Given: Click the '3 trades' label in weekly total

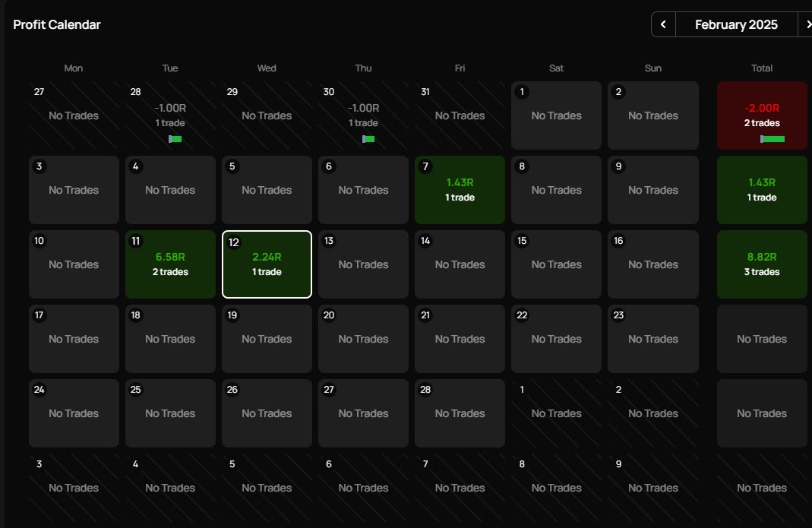Looking at the screenshot, I should click(762, 272).
